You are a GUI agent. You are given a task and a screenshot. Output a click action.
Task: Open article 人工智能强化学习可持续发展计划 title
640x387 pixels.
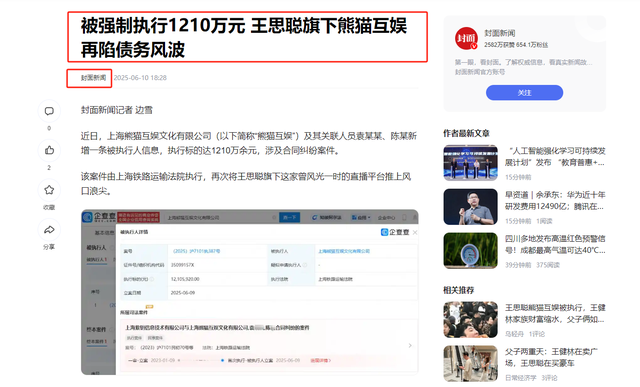(x=555, y=157)
